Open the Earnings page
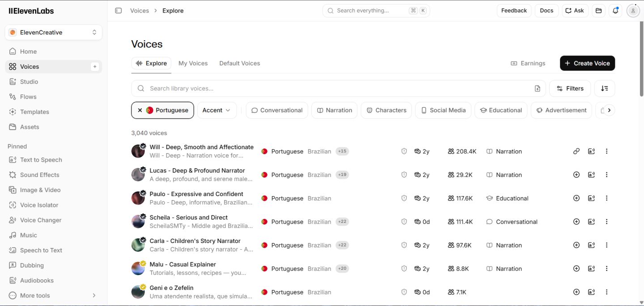The image size is (644, 306). coord(528,63)
